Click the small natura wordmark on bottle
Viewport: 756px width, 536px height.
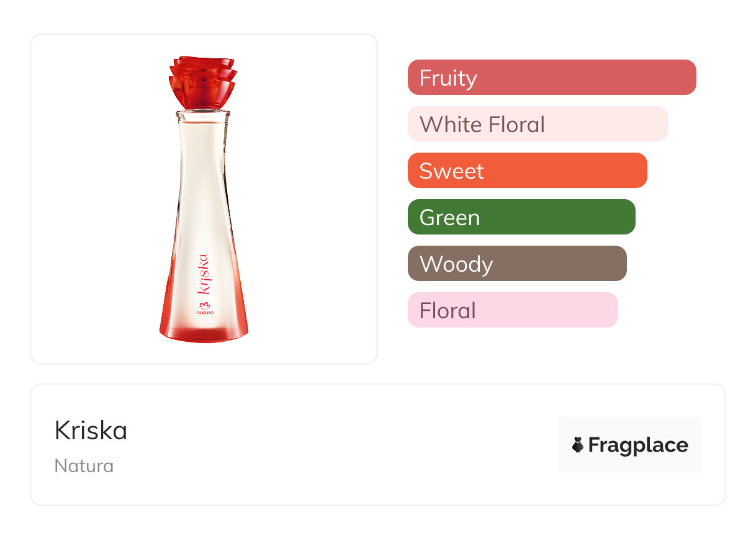pyautogui.click(x=205, y=314)
